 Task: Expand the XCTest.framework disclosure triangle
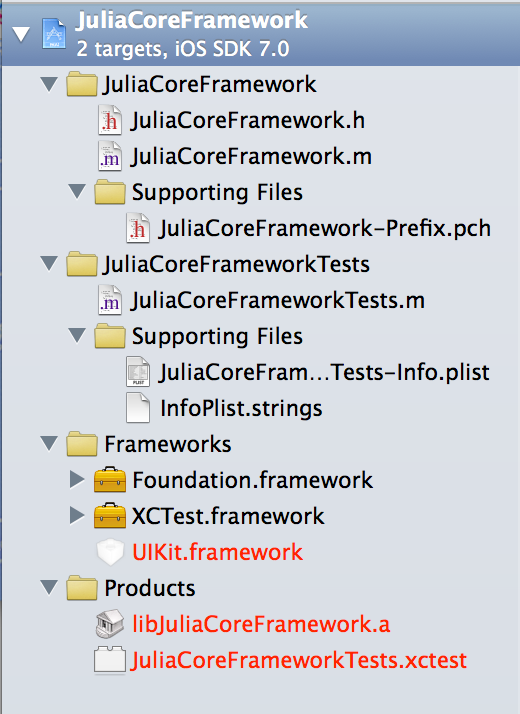point(77,515)
